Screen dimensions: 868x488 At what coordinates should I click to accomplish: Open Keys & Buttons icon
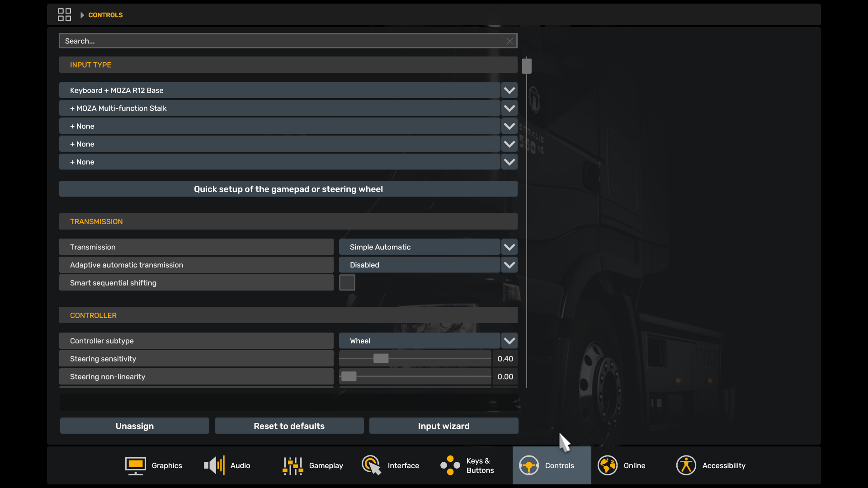pos(450,465)
